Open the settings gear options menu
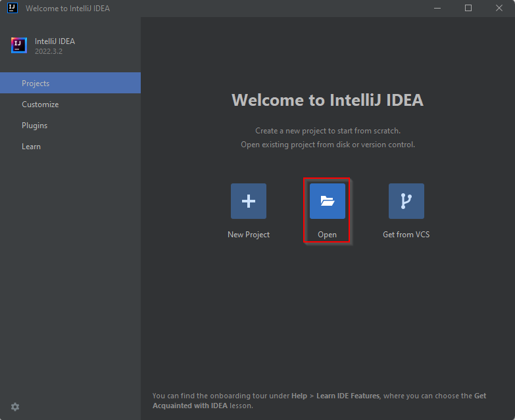The height and width of the screenshot is (420, 515). coord(15,407)
